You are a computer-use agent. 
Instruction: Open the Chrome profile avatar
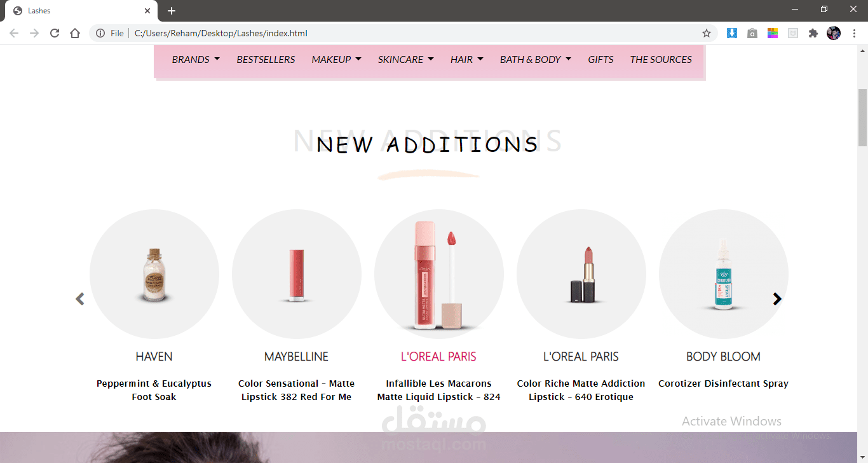[x=834, y=33]
